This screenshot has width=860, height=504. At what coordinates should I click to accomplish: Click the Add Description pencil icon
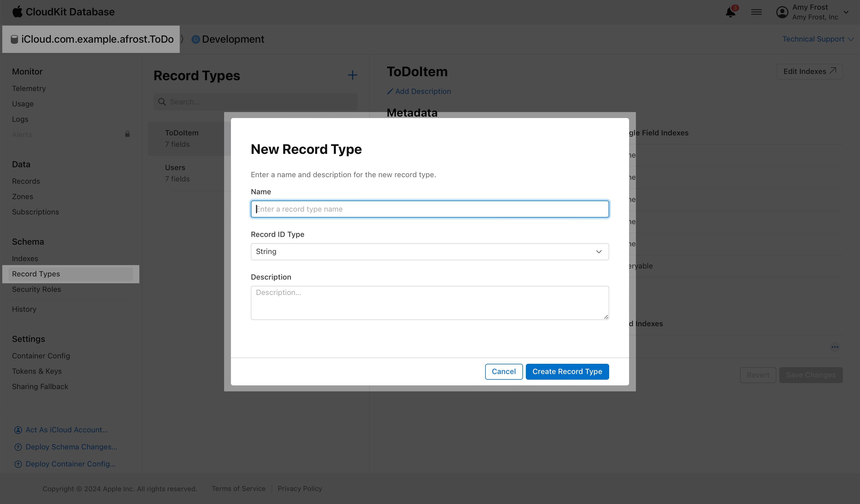pos(390,91)
